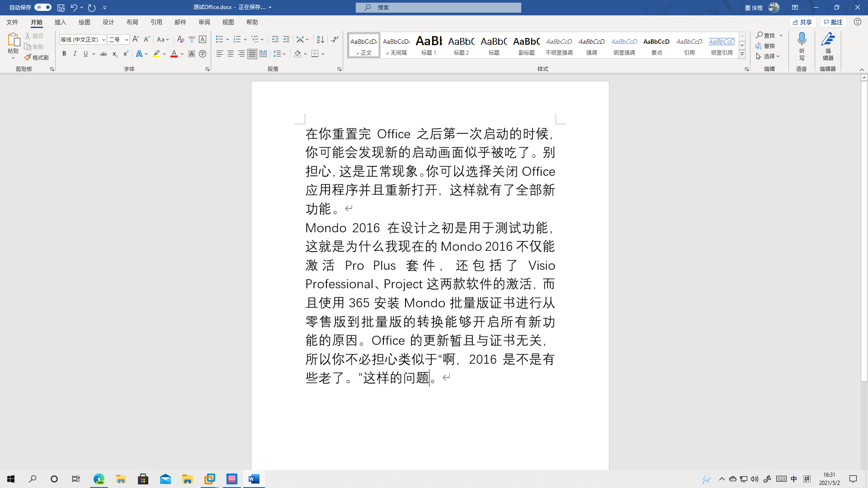Click the distributed alignment icon
868x488 pixels.
pos(263,54)
